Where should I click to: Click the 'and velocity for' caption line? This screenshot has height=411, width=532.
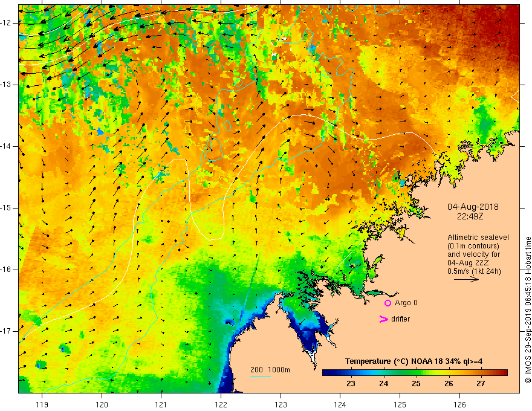tap(473, 254)
